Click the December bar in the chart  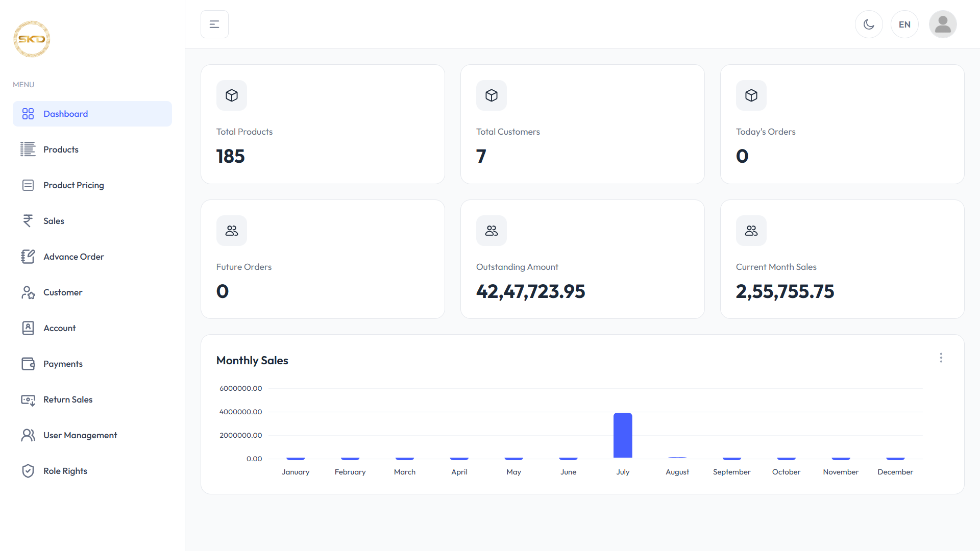pos(895,458)
